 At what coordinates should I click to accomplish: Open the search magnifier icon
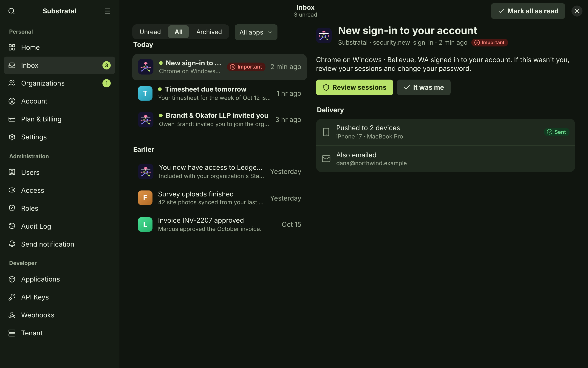pos(11,11)
